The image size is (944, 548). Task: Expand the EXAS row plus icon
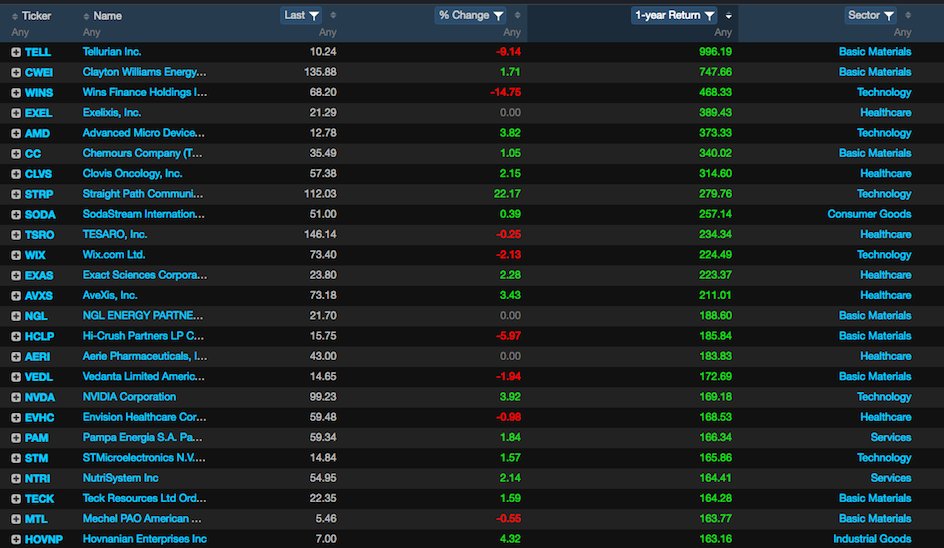[x=16, y=276]
